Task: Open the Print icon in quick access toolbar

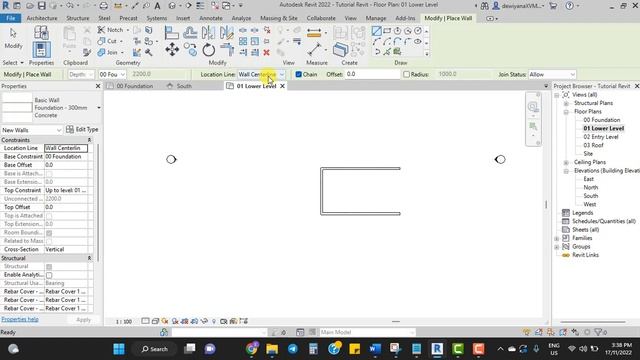Action: [104, 6]
